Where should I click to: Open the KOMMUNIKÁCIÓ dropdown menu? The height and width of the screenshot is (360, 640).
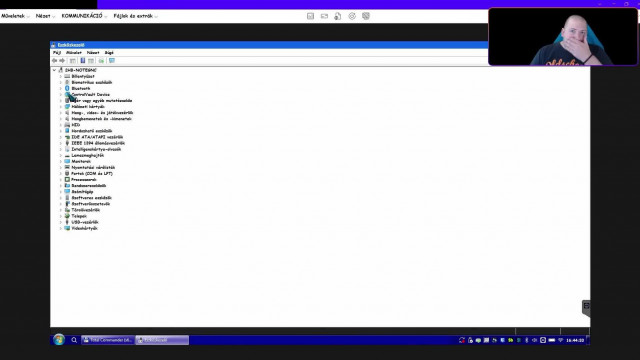84,16
